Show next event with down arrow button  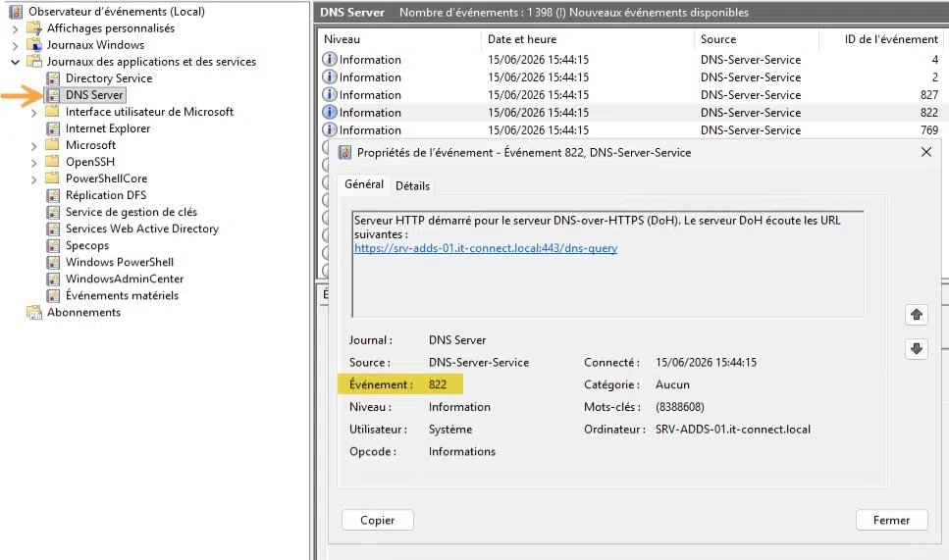coord(917,348)
